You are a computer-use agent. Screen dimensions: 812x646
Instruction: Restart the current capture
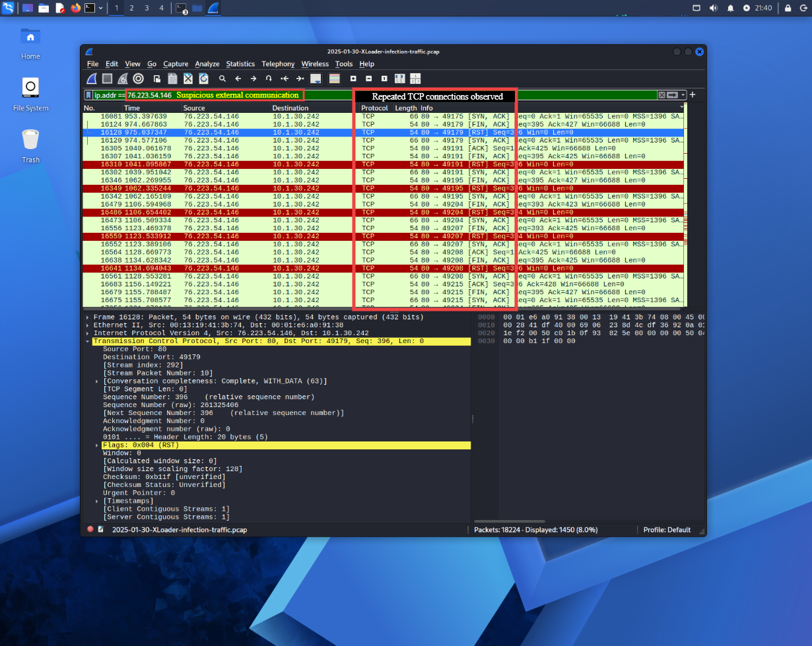(122, 79)
